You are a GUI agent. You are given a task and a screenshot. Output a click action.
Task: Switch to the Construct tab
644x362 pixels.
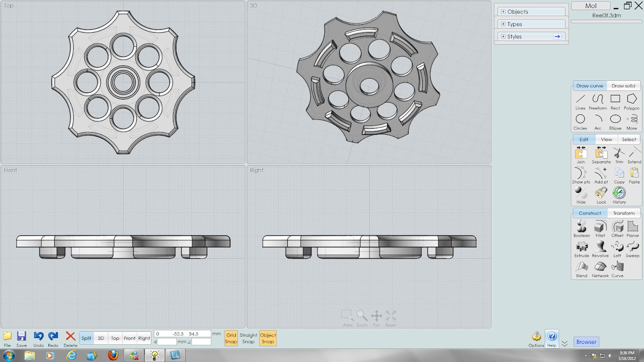point(590,213)
